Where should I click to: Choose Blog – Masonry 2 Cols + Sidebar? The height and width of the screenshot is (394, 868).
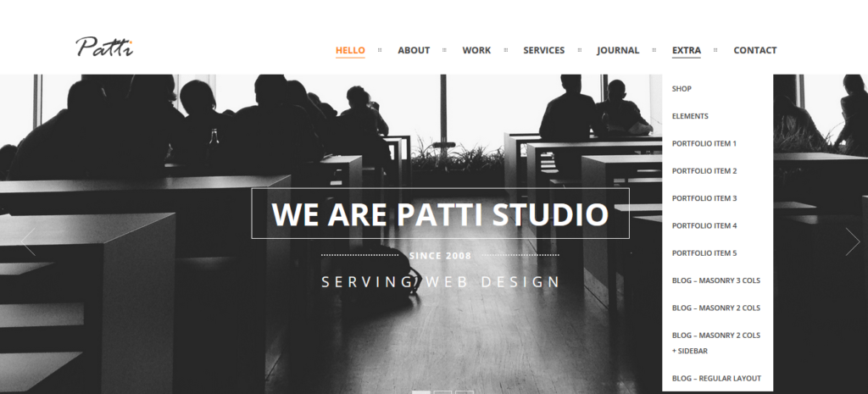(717, 343)
